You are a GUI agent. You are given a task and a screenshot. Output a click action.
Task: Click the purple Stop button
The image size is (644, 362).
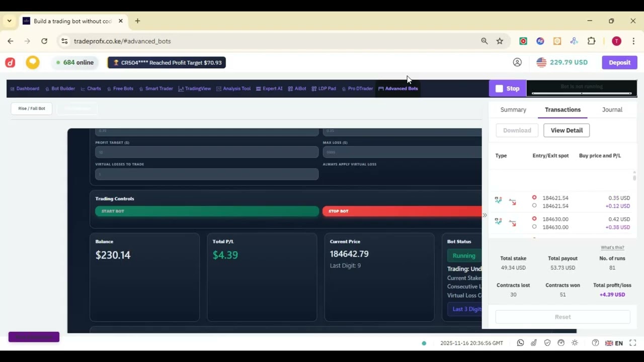tap(508, 88)
